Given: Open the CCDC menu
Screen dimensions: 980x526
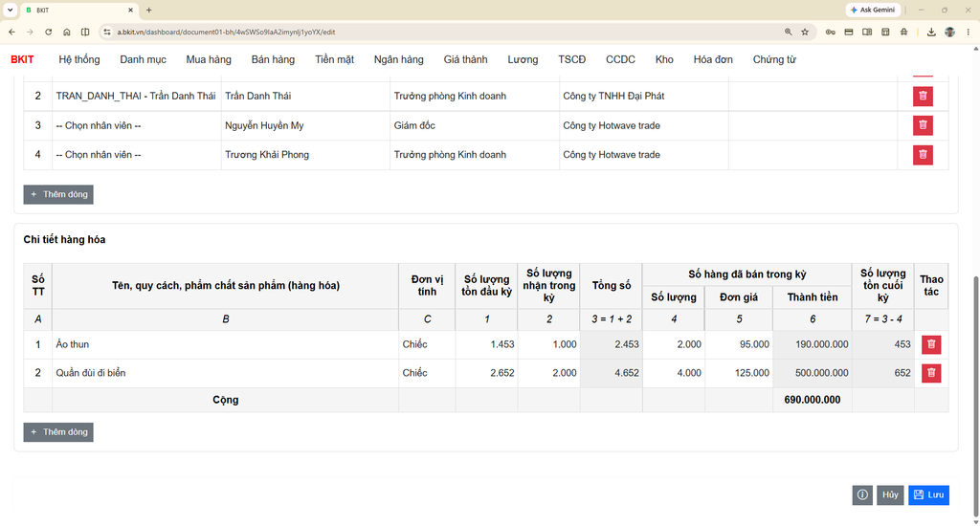Looking at the screenshot, I should point(620,59).
